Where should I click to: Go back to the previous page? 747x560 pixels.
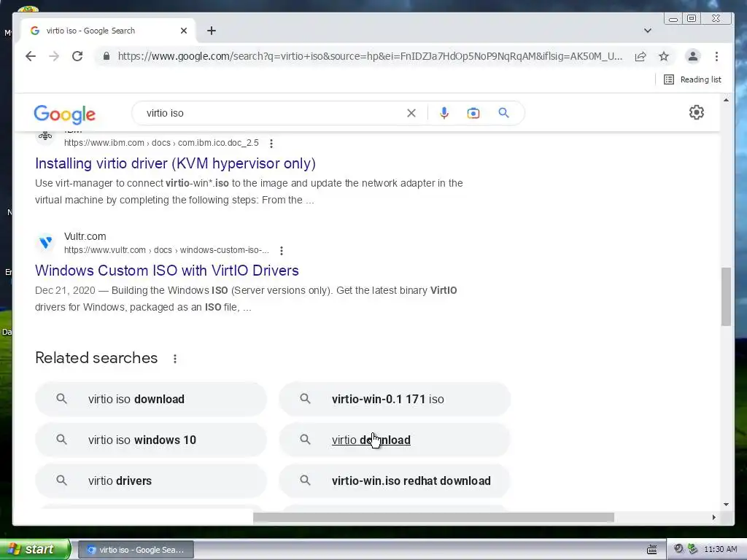(31, 56)
